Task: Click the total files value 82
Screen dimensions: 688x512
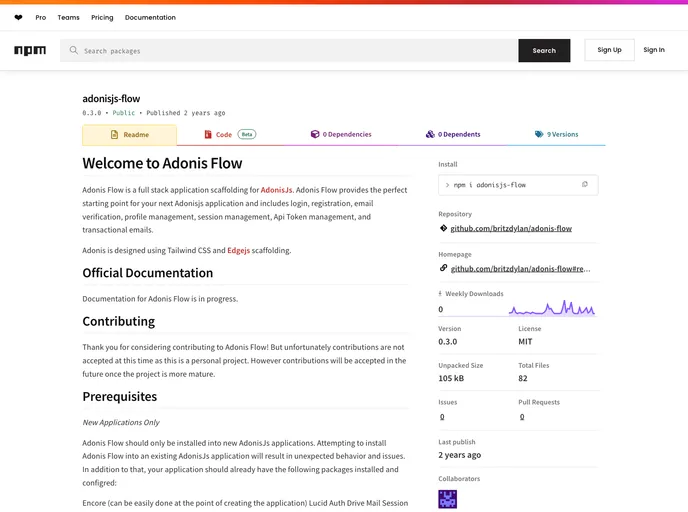Action: (x=523, y=378)
